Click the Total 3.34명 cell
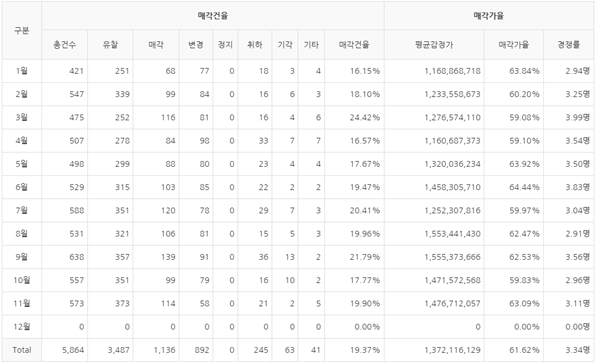 pyautogui.click(x=577, y=350)
